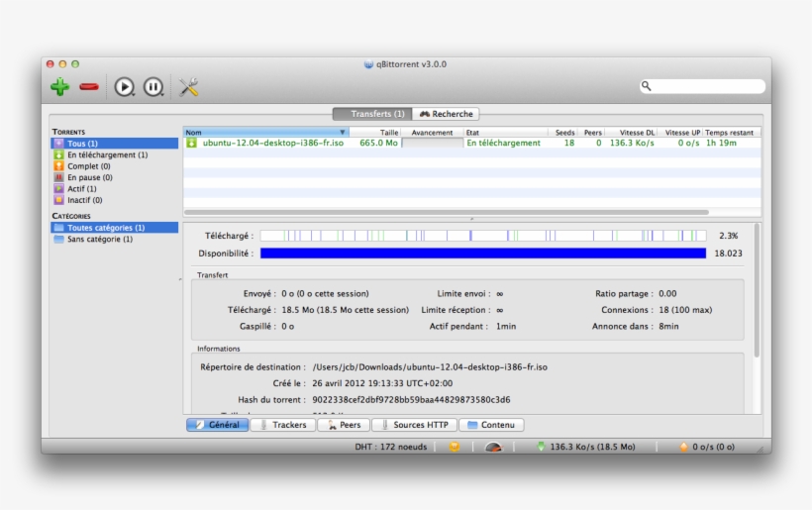
Task: Click the En pause filter icon
Action: pos(59,177)
